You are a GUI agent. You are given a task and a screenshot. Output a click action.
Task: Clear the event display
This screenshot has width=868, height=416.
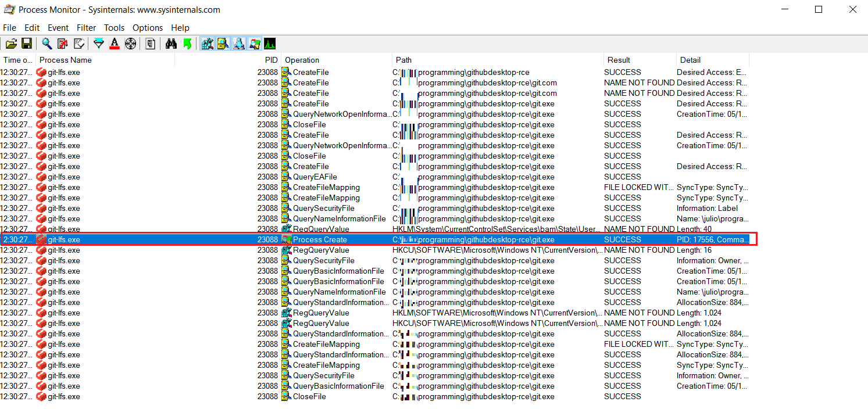point(78,44)
